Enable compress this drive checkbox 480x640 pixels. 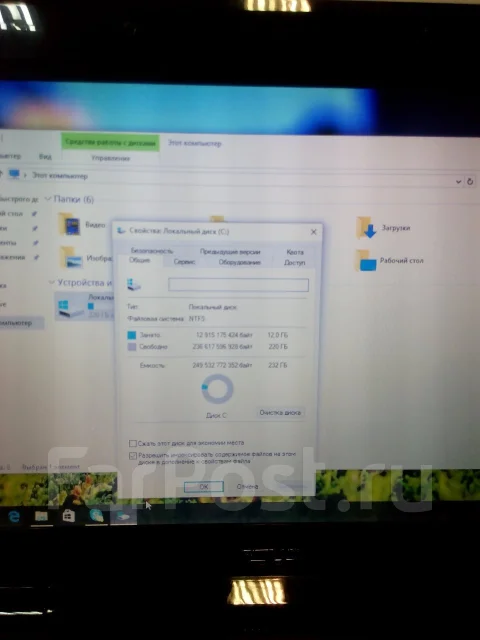click(133, 443)
